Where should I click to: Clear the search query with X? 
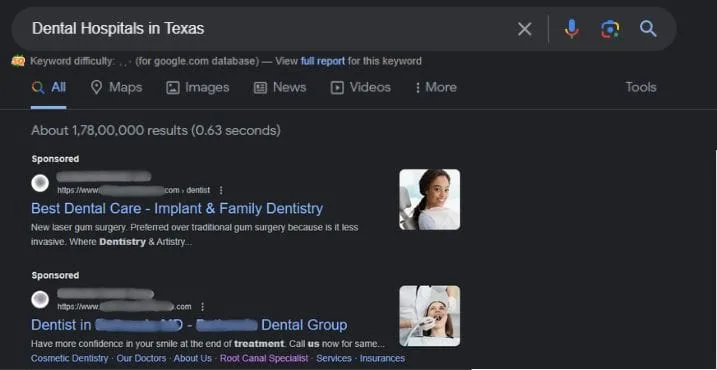coord(524,29)
